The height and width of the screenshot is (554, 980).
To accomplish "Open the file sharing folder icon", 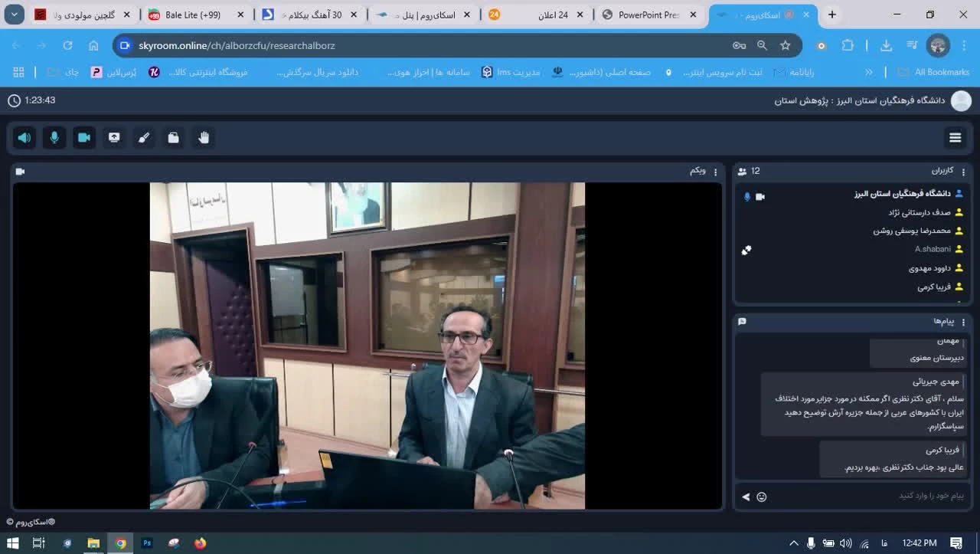I will tap(174, 138).
